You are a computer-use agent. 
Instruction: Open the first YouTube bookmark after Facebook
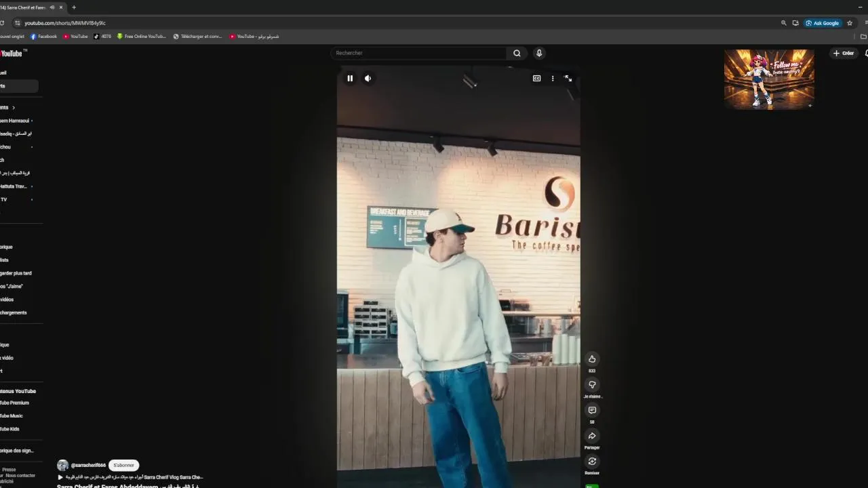tap(75, 37)
